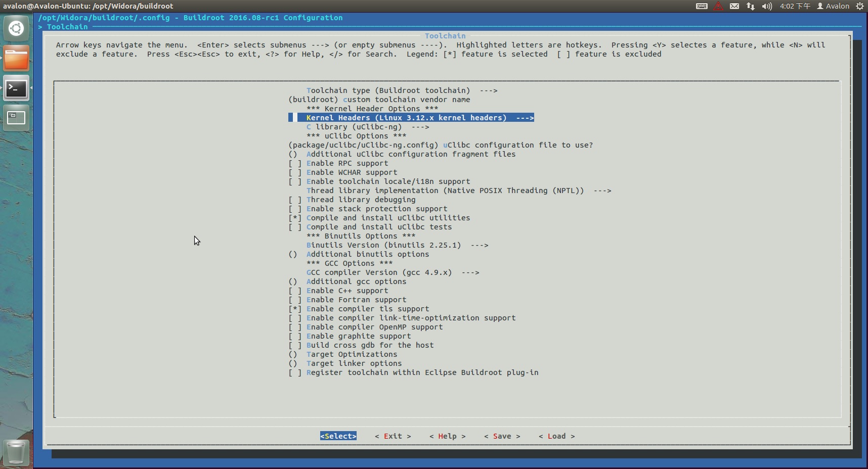Click the GCC Options comment line

[350, 263]
